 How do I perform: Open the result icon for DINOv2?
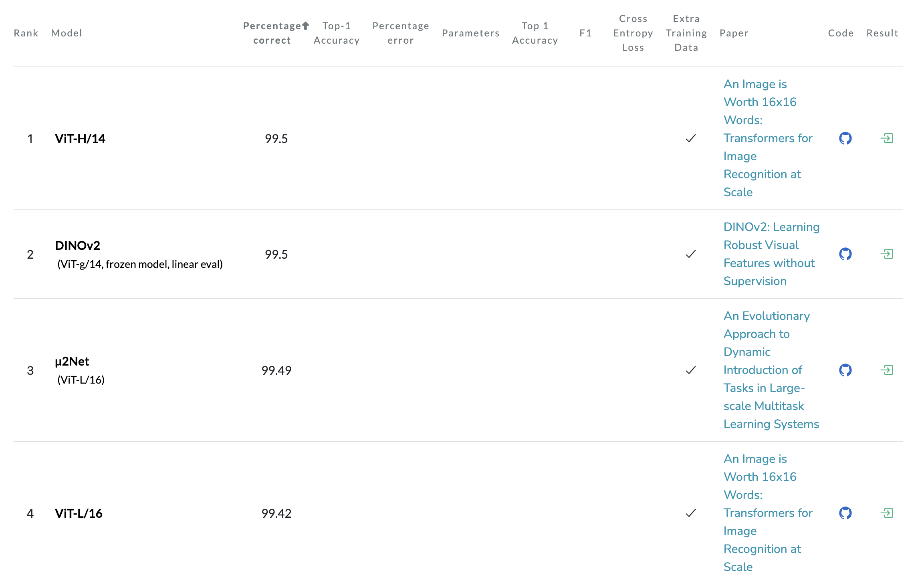(887, 254)
